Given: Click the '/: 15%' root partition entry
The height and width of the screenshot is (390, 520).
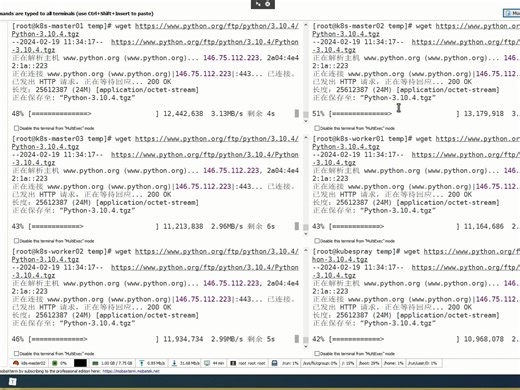Looking at the screenshot, I should (347, 363).
